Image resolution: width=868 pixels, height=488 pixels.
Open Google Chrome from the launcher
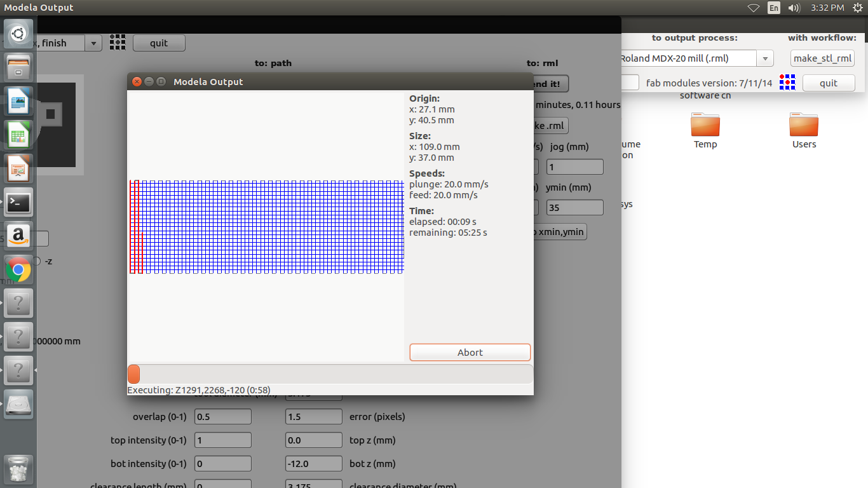(18, 271)
